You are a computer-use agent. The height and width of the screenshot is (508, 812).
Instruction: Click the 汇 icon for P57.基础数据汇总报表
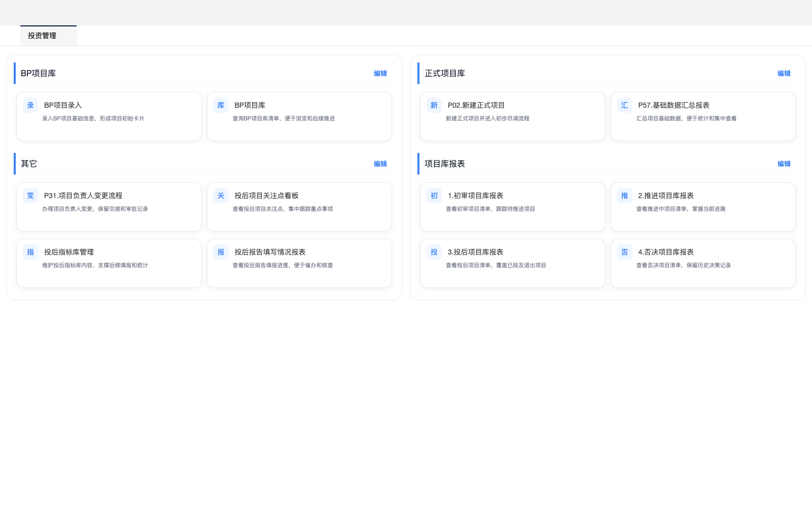point(624,105)
